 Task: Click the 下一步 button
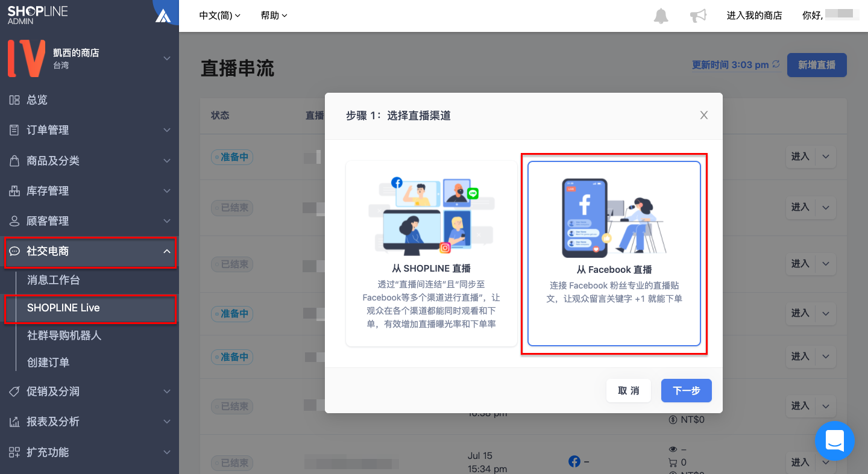(x=687, y=390)
